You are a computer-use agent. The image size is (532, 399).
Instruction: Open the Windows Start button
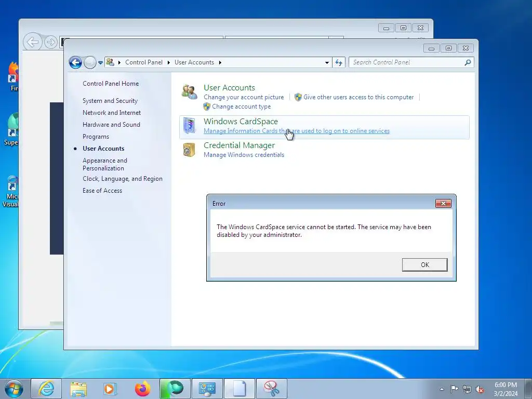click(x=14, y=389)
